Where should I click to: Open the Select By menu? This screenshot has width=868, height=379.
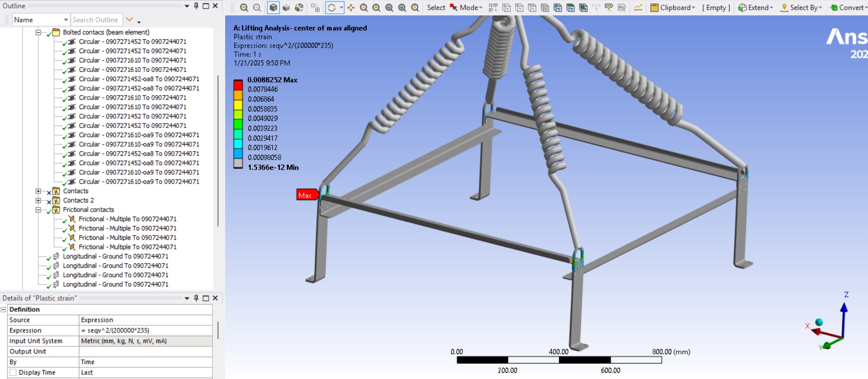point(801,7)
